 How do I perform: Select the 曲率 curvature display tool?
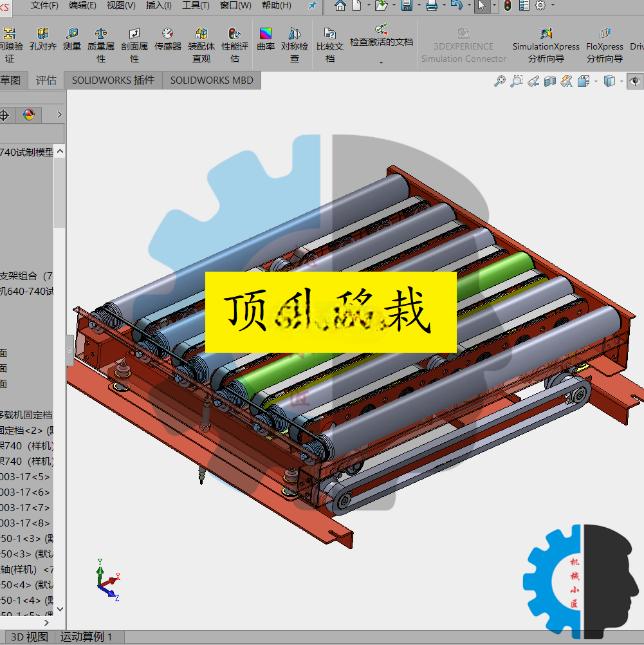(266, 39)
